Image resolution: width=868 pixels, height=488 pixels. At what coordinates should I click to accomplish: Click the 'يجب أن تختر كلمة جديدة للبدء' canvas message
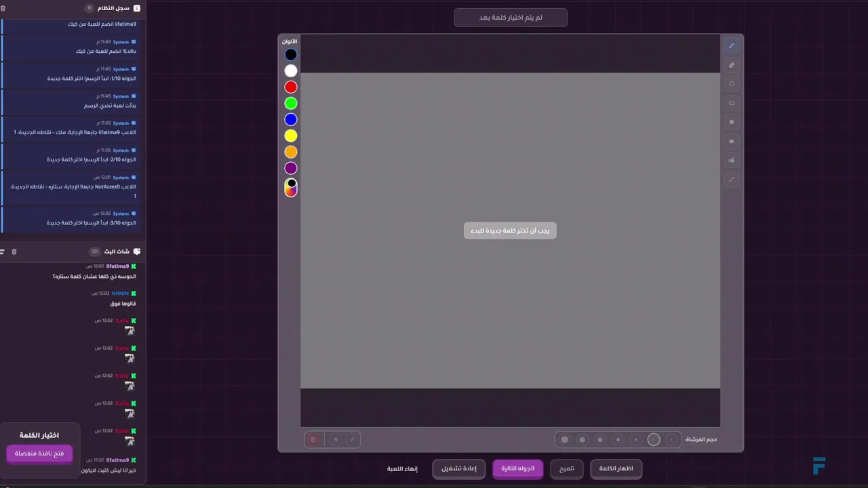coord(510,230)
